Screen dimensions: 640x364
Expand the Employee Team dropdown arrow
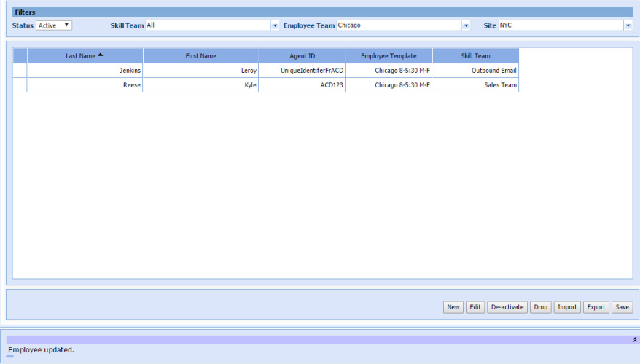pyautogui.click(x=466, y=25)
